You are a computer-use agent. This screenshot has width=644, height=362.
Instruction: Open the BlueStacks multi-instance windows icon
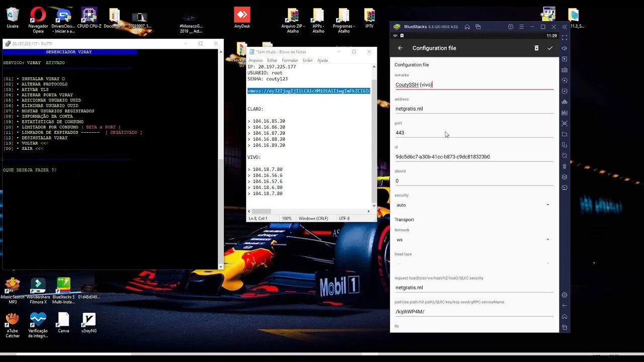tap(478, 27)
